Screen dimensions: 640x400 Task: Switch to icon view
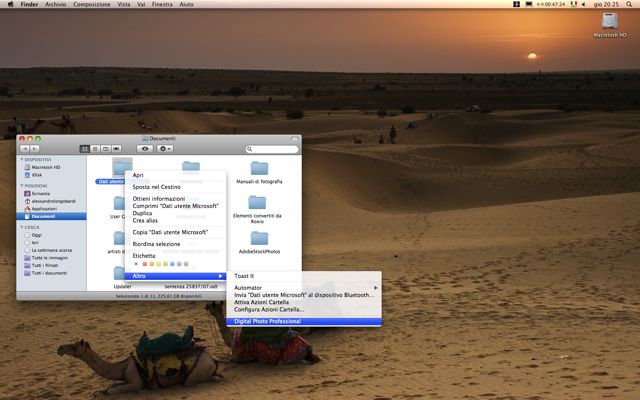click(x=84, y=149)
